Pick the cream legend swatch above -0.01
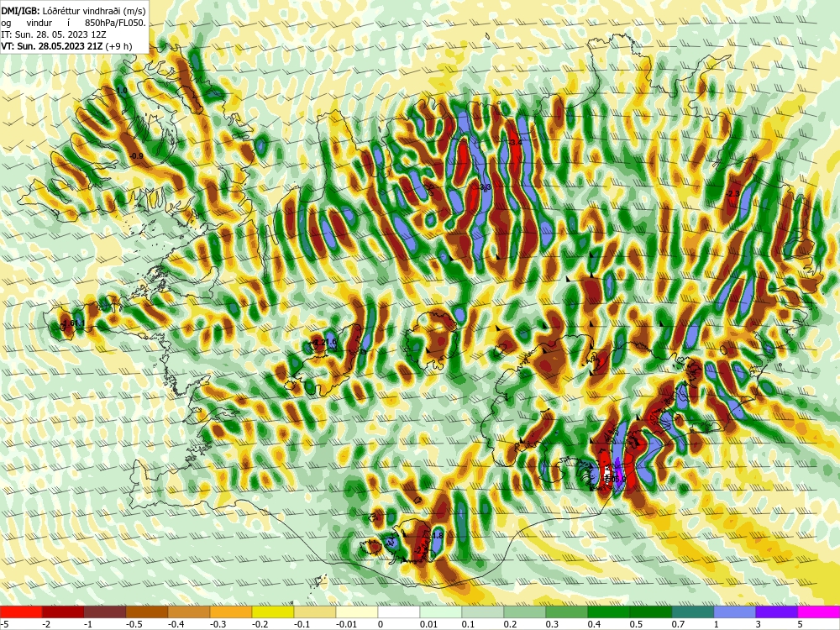 click(x=357, y=612)
